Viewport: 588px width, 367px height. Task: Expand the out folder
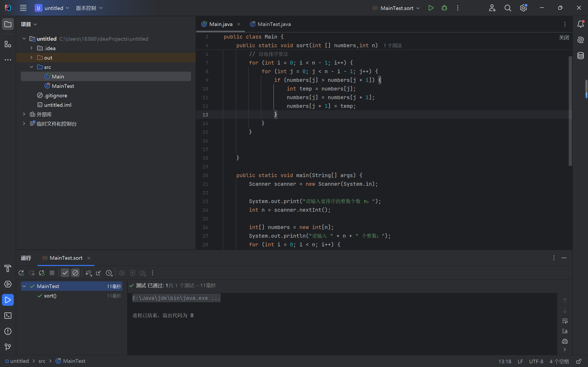point(32,58)
